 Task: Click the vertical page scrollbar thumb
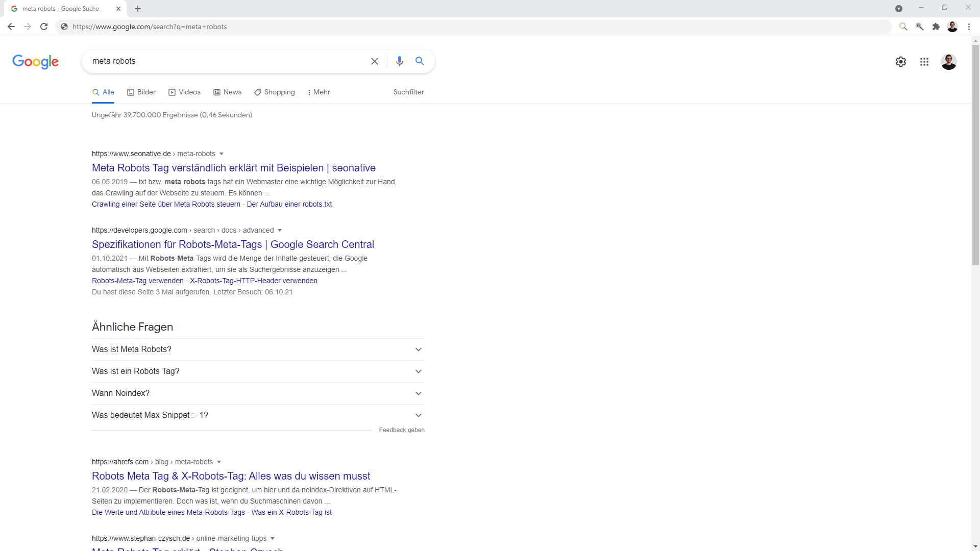click(975, 155)
